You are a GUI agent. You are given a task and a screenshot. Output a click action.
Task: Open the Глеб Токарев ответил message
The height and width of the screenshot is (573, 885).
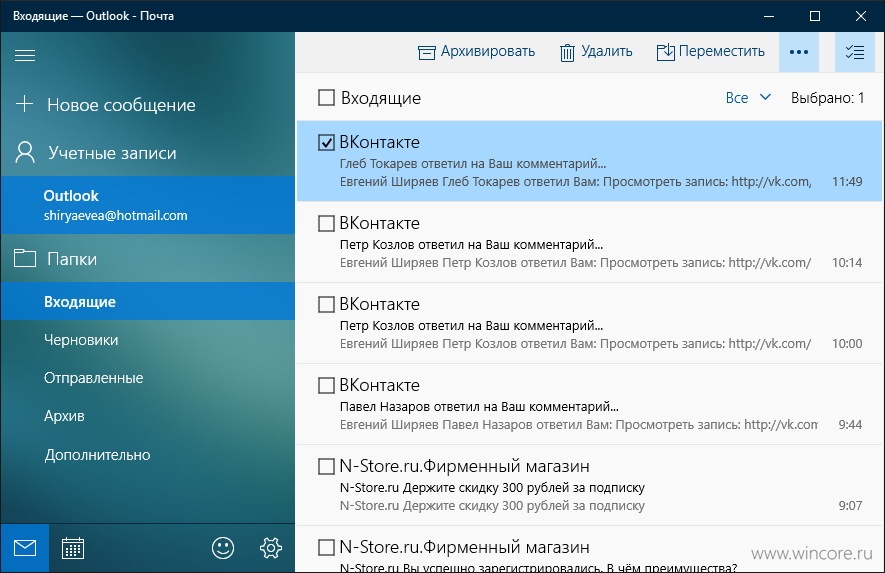589,161
